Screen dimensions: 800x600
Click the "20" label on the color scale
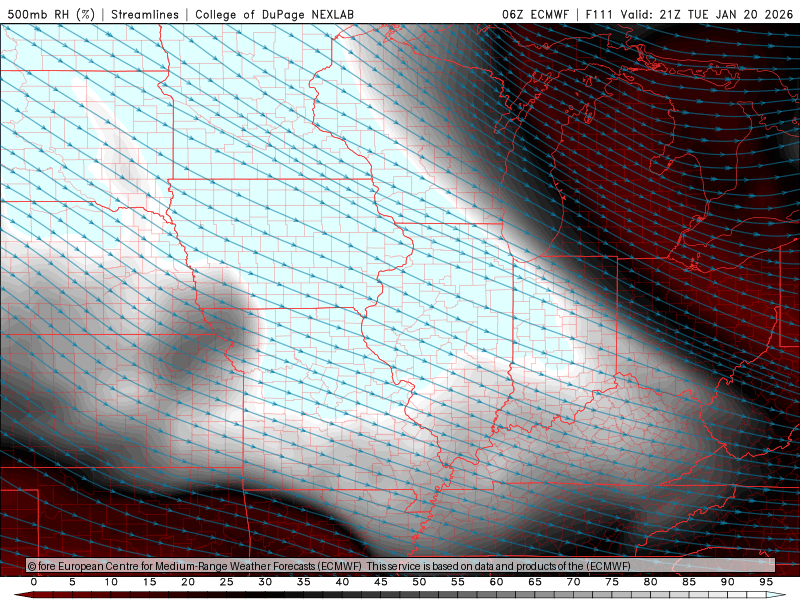pos(188,582)
